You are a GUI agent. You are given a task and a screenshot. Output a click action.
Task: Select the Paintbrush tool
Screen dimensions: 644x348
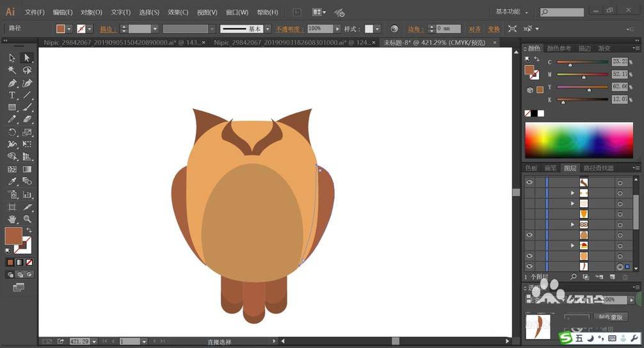27,108
